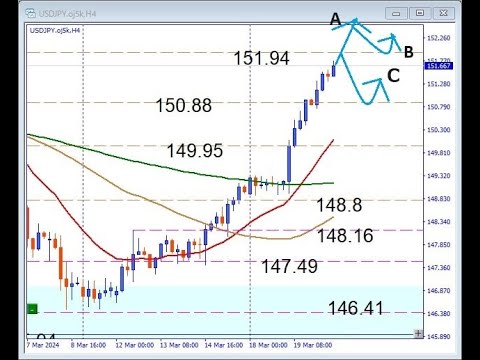Image resolution: width=480 pixels, height=360 pixels.
Task: Click the plus icon in the chart's bottom-right corner
Action: [418, 333]
